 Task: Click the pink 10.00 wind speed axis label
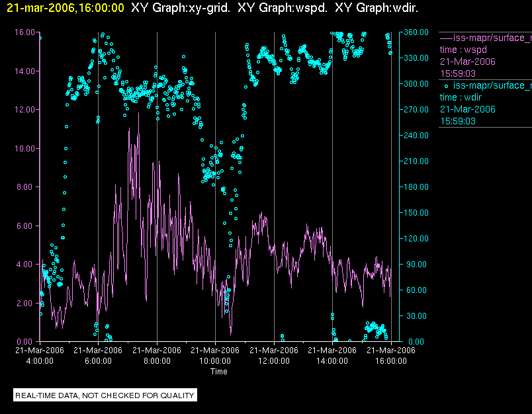24,149
